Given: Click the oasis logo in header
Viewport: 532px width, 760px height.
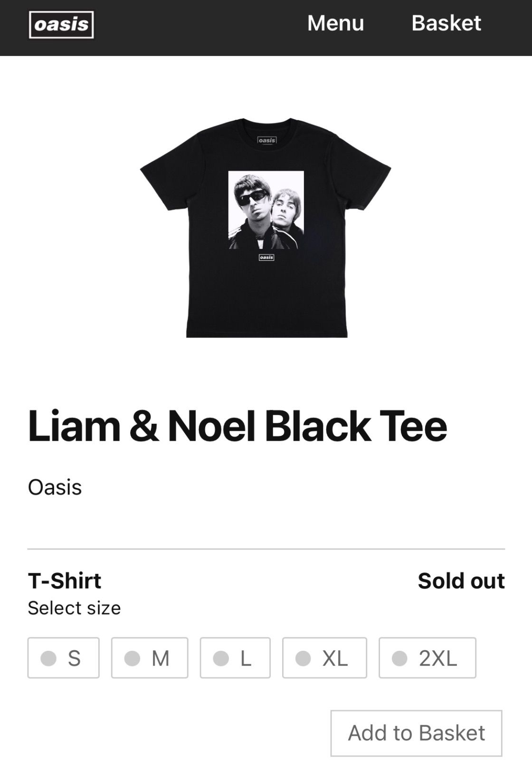Looking at the screenshot, I should pyautogui.click(x=61, y=25).
